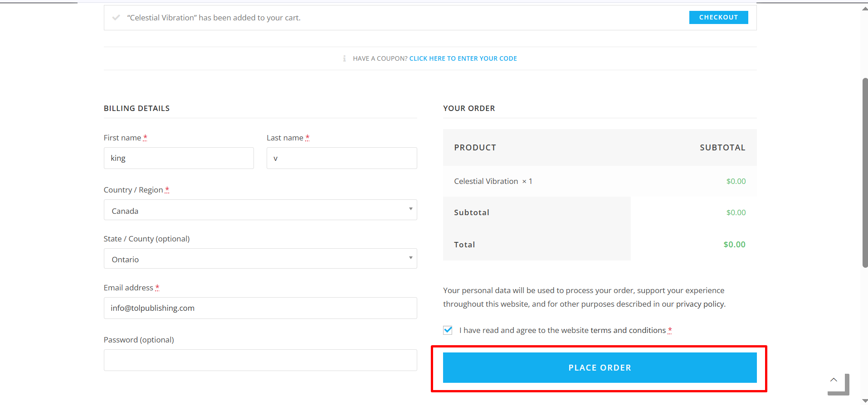Open the privacy policy link

click(700, 304)
